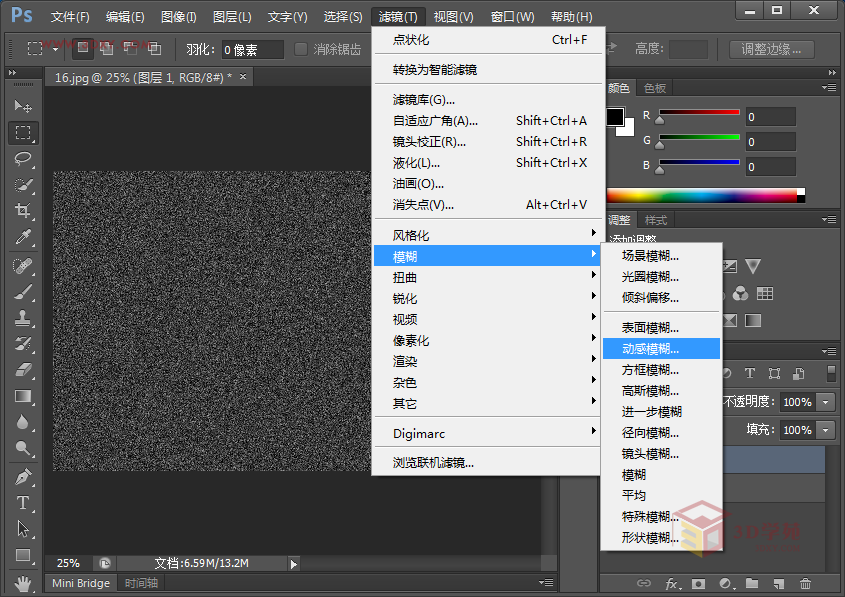This screenshot has width=845, height=597.
Task: Click the Add layer mask icon
Action: [698, 584]
